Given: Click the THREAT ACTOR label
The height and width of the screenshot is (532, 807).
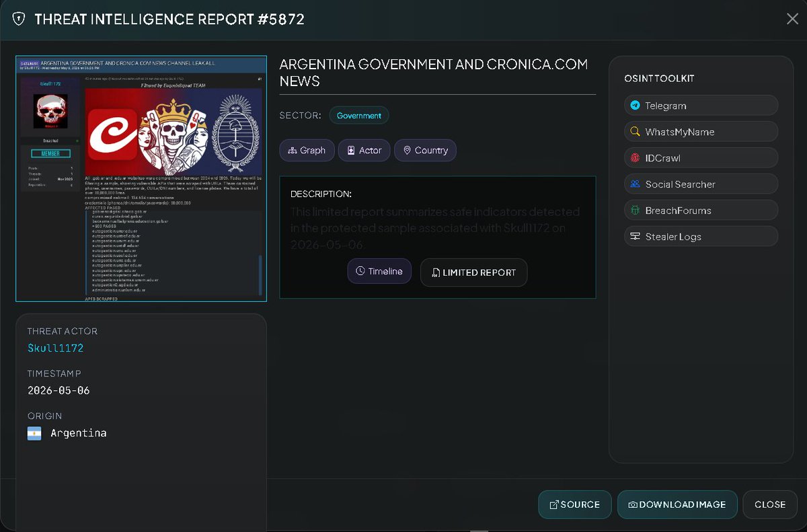Looking at the screenshot, I should pyautogui.click(x=63, y=332).
